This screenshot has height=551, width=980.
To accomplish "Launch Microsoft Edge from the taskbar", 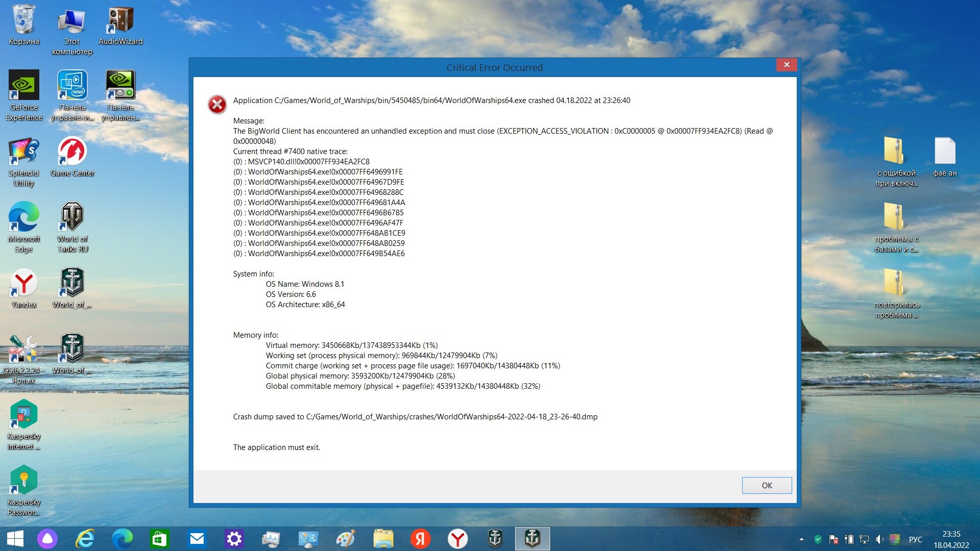I will 122,539.
